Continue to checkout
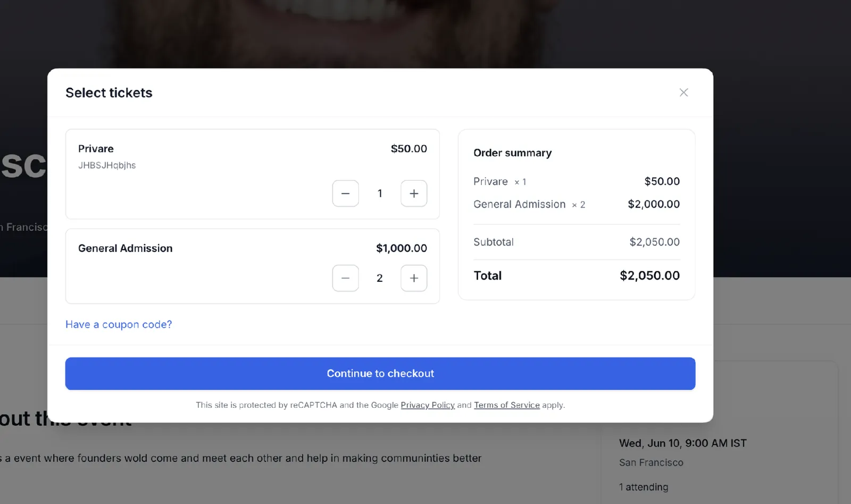851x504 pixels. (x=380, y=374)
